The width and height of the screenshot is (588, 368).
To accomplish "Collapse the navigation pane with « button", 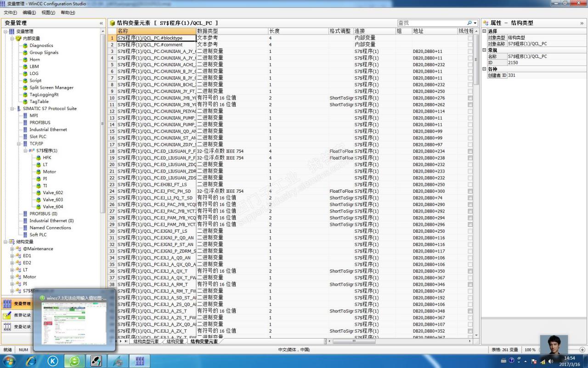I will coord(101,23).
